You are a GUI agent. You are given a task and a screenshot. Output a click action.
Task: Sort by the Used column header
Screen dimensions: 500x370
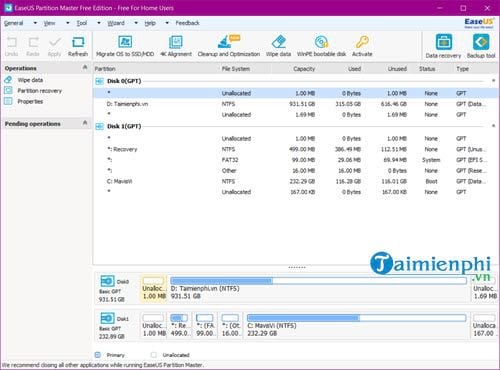355,69
